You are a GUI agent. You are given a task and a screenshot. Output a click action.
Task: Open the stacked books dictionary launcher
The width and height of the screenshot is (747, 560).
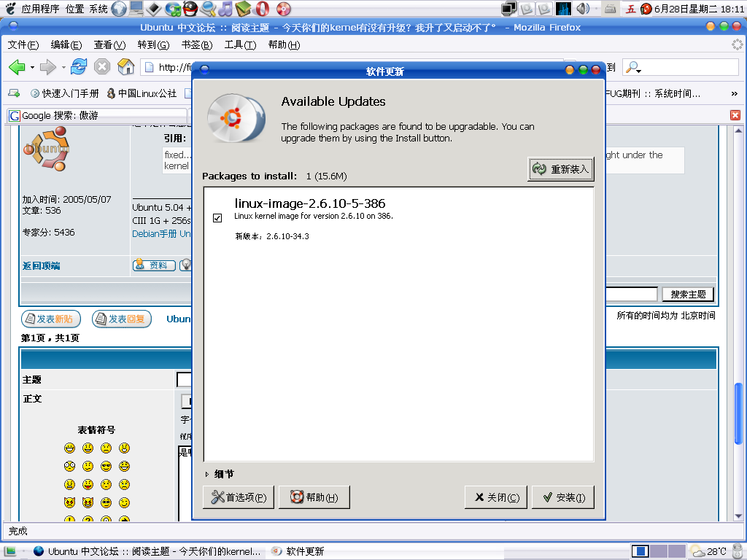click(x=243, y=9)
